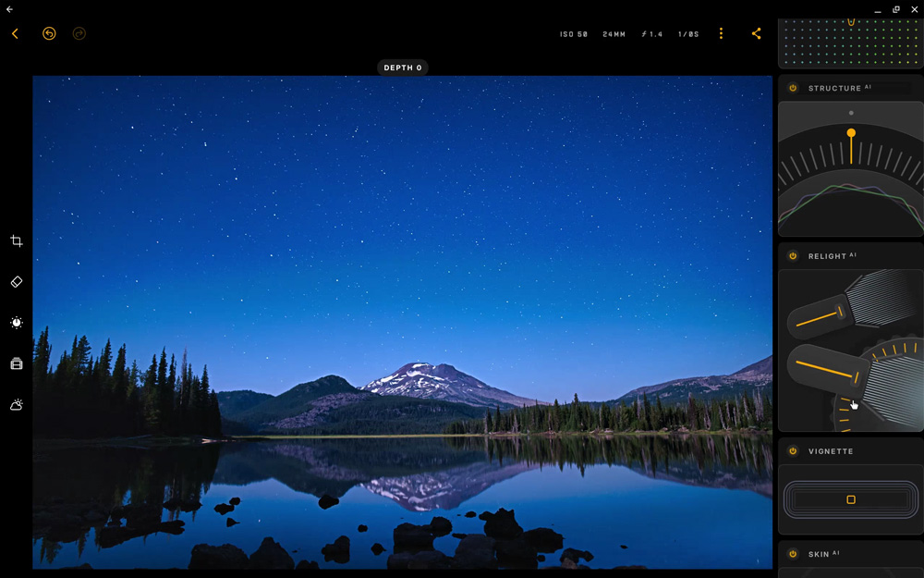924x578 pixels.
Task: Select the eraser heal tool
Action: click(17, 282)
